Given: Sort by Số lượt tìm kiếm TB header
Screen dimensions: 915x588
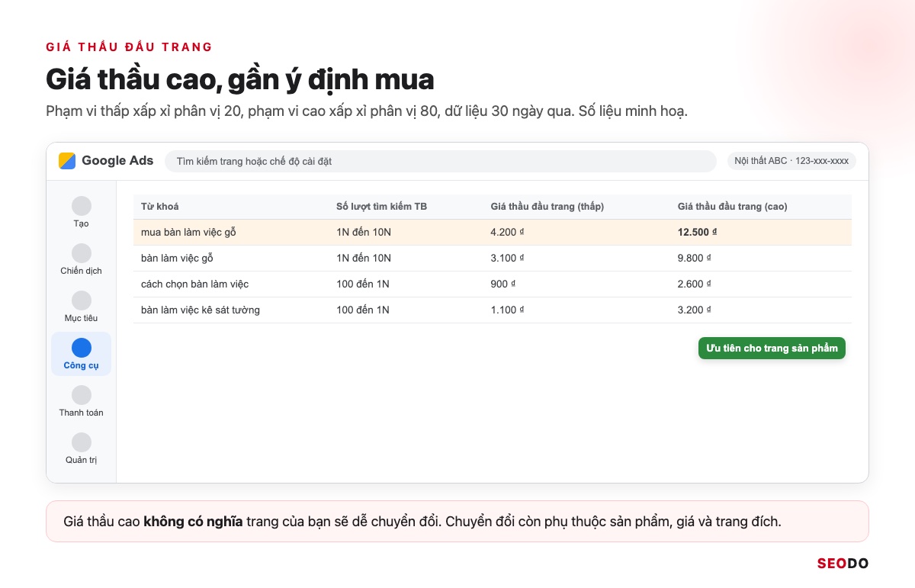Looking at the screenshot, I should [x=382, y=207].
